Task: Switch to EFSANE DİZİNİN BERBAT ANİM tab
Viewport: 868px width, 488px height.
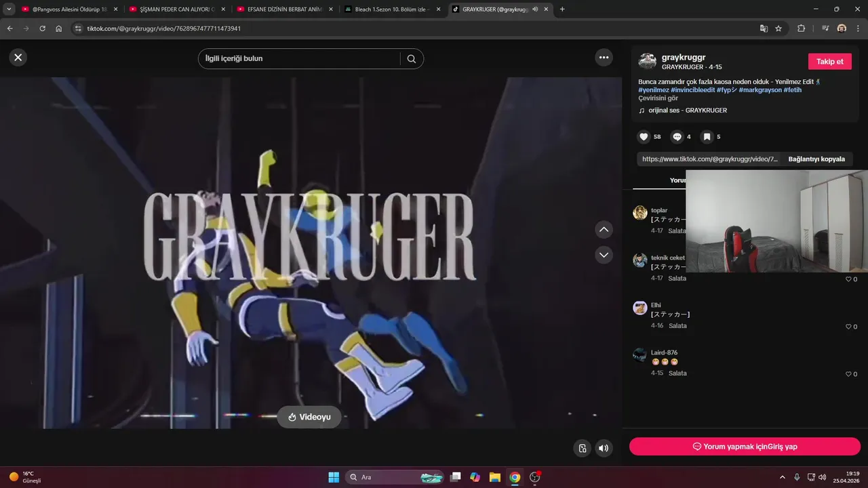Action: (285, 9)
